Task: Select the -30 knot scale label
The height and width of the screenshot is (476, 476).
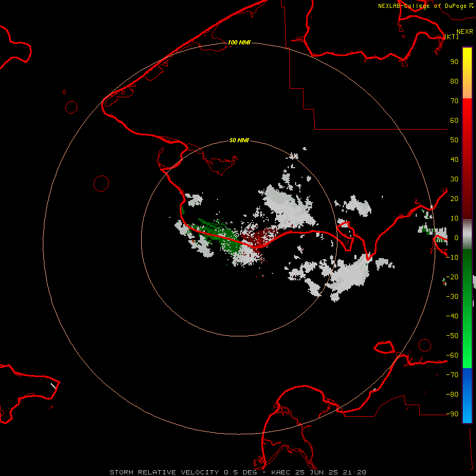Action: pyautogui.click(x=452, y=297)
